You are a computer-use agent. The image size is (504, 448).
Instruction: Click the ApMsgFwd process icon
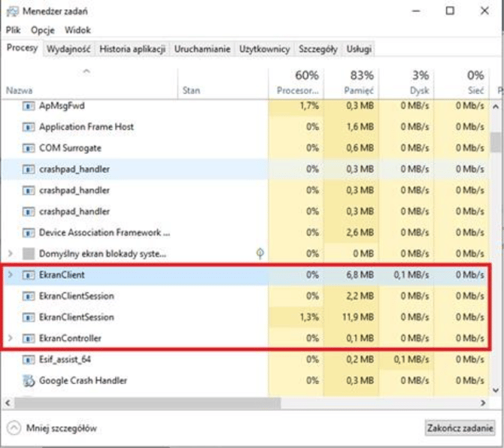[29, 106]
